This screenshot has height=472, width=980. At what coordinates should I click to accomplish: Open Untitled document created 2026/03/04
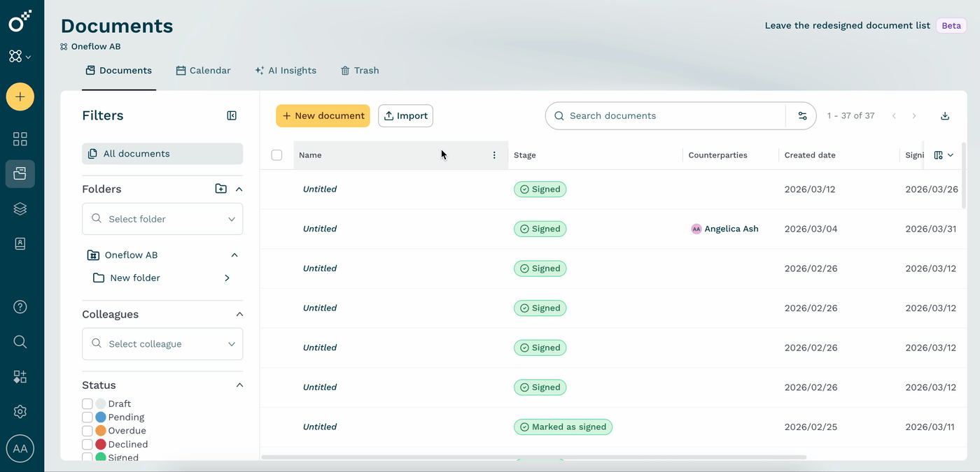[x=320, y=229]
